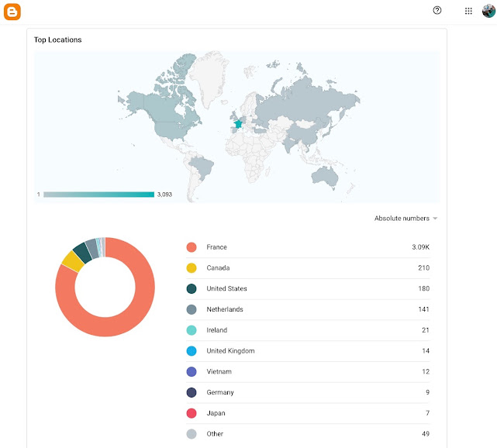Select the Ireland label
497x448 pixels.
pos(217,330)
